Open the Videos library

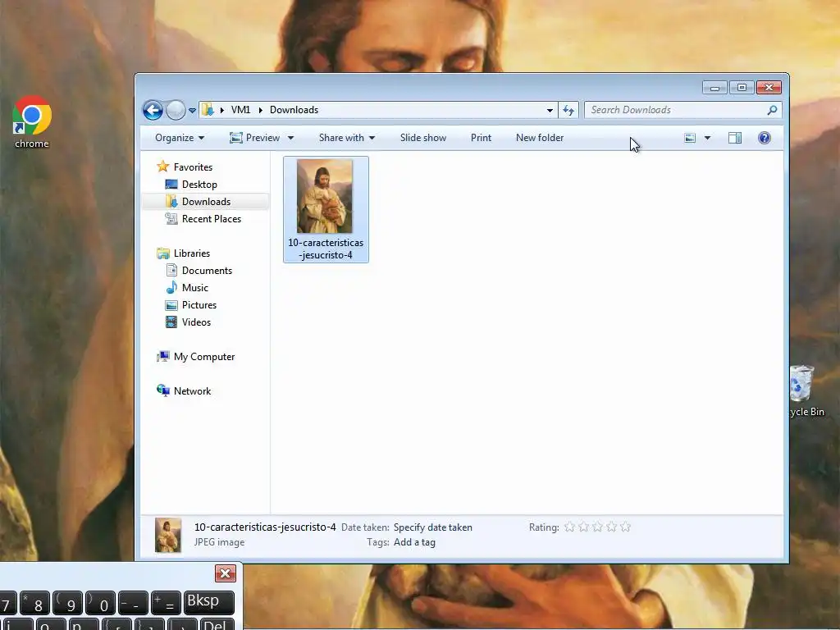[196, 322]
